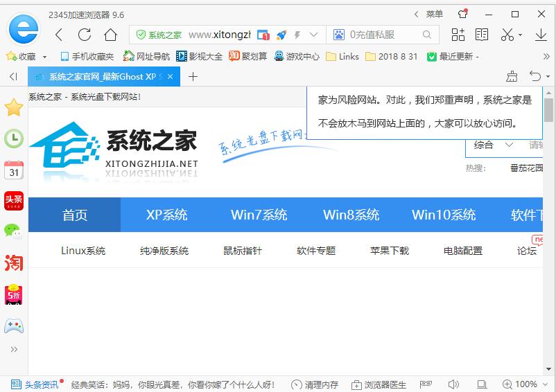Toggle the lightning speed mode icon
This screenshot has width=556, height=392.
pos(297,35)
